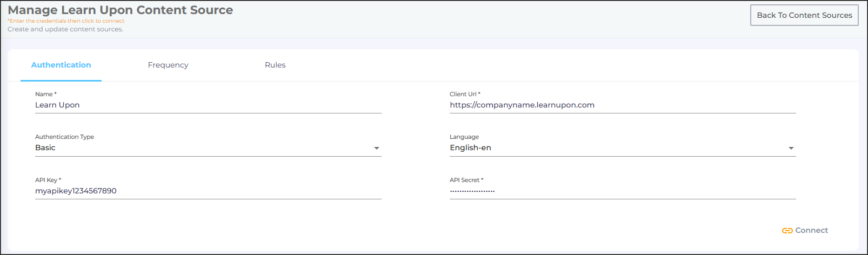Click the 'Manage Learn Upon Content Source' heading
Screen dimensions: 868x255
point(120,10)
